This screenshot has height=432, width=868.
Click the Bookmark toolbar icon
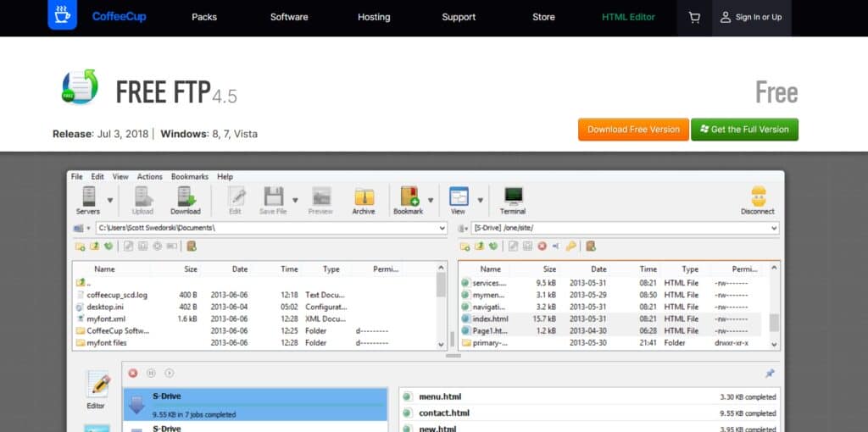(408, 200)
